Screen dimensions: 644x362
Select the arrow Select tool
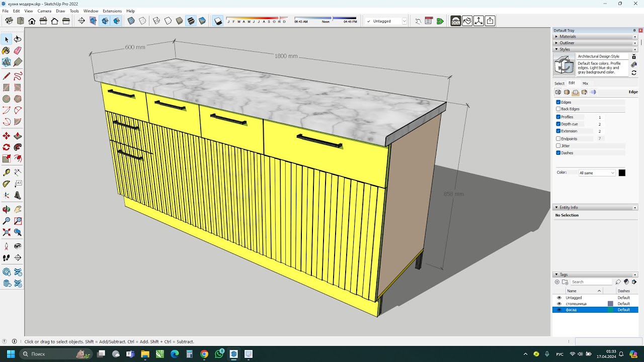pyautogui.click(x=7, y=39)
